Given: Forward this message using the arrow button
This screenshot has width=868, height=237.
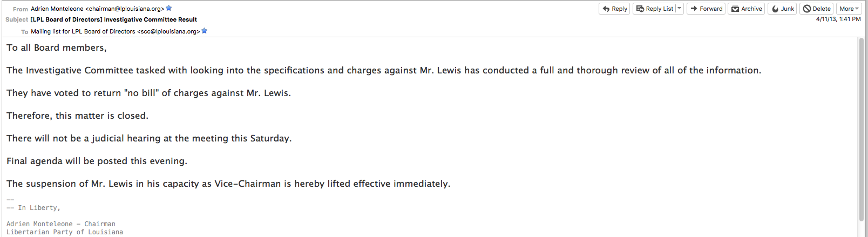Looking at the screenshot, I should (x=706, y=9).
